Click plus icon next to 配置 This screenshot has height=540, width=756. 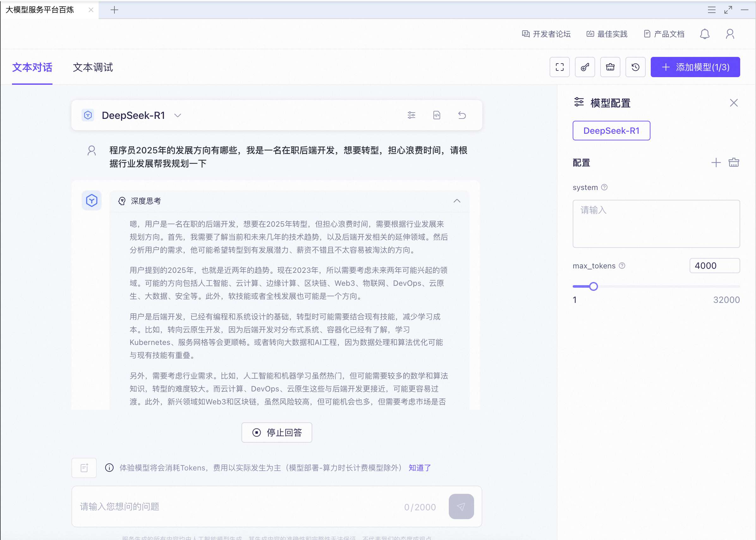[x=716, y=163]
